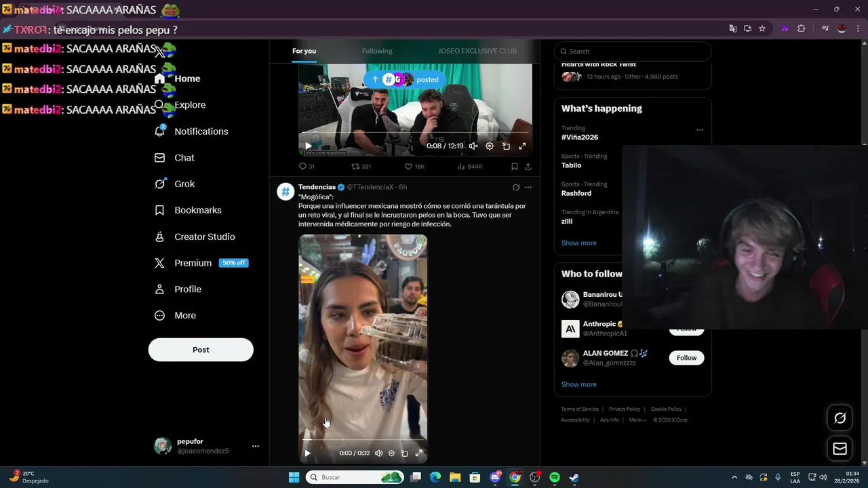Unmute the 12:19 video
The image size is (868, 488).
tap(473, 146)
